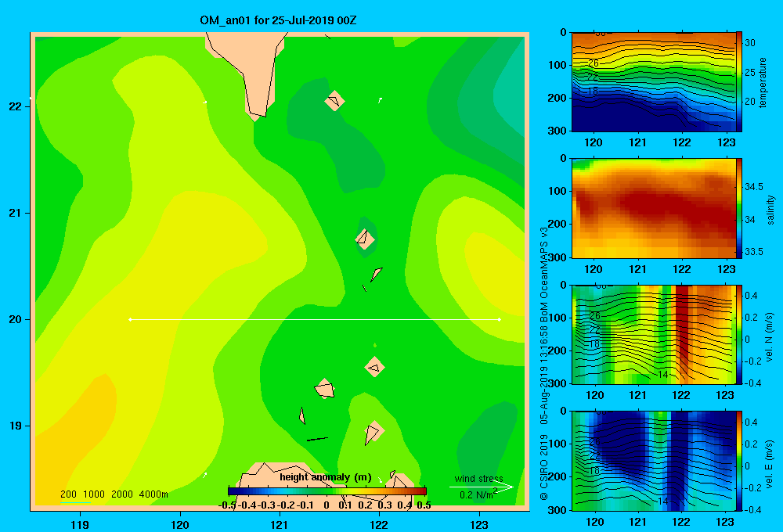The image size is (783, 532).
Task: Click the vertical "vel. N (m/s)" label
Action: [x=770, y=337]
